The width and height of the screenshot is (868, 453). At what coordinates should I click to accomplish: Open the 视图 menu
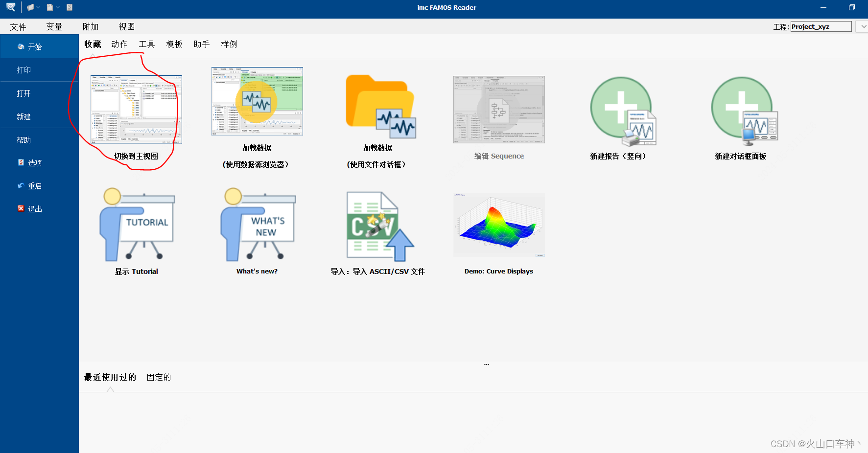coord(127,27)
